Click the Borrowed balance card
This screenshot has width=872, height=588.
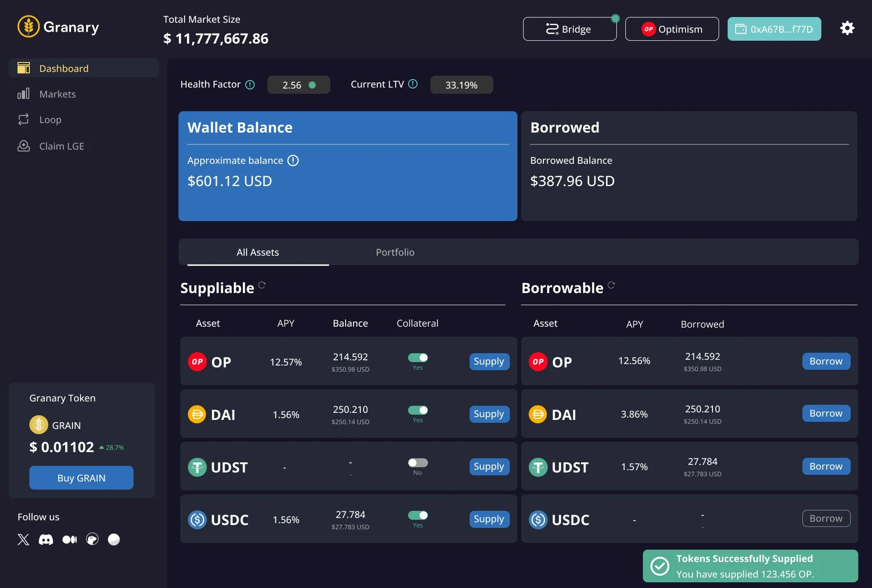pyautogui.click(x=689, y=166)
